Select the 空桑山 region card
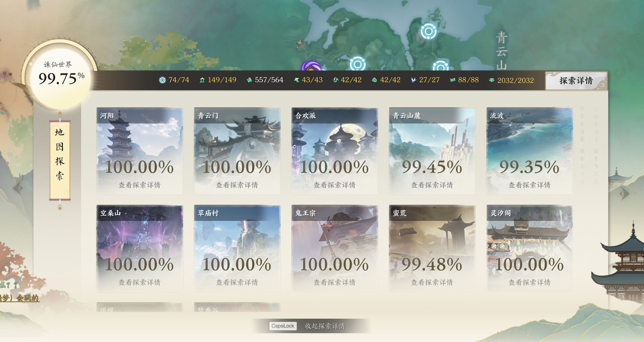 click(x=139, y=248)
